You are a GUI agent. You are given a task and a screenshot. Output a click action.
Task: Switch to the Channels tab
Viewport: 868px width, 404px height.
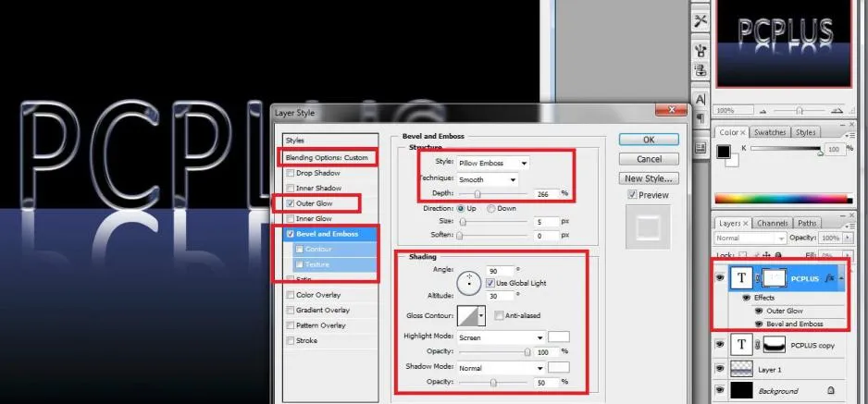coord(773,224)
